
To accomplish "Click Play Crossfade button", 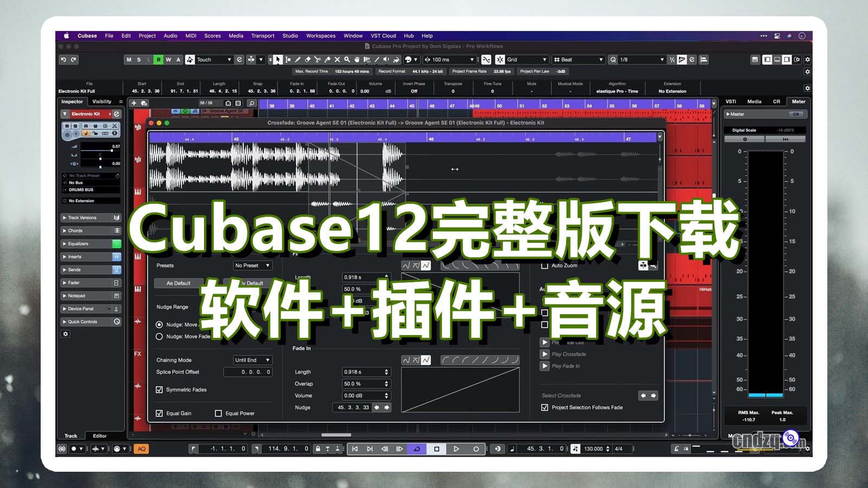I will pyautogui.click(x=545, y=354).
